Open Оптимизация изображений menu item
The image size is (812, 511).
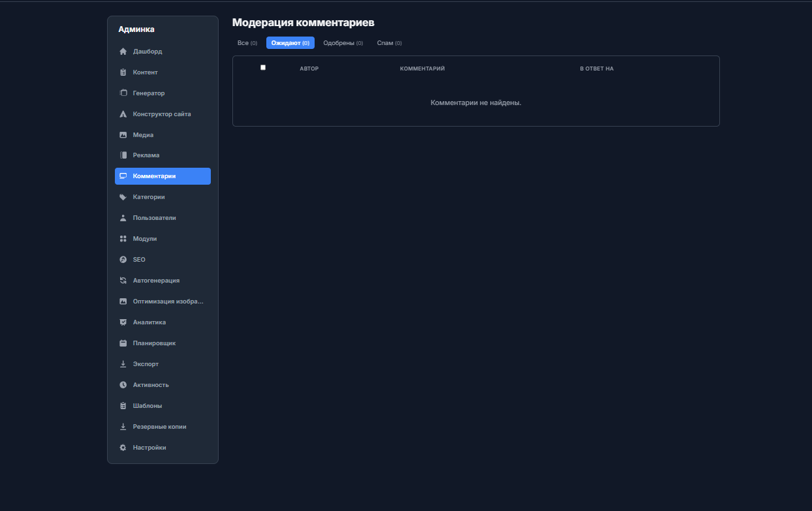click(x=163, y=302)
